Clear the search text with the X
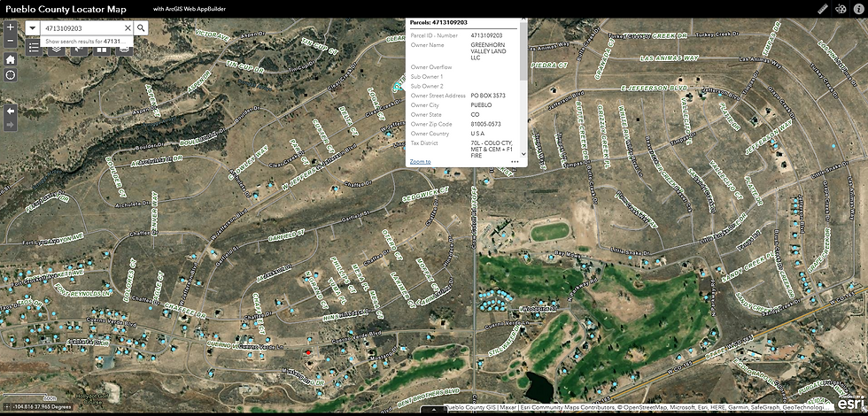 point(128,28)
